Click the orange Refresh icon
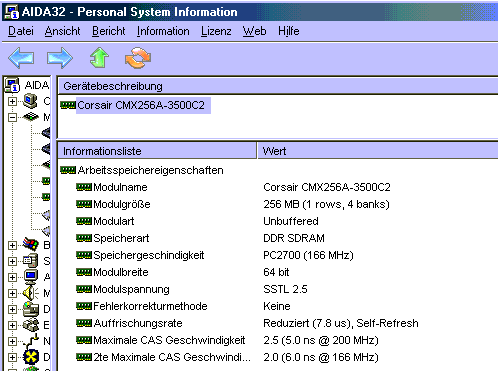The image size is (498, 371). point(138,58)
